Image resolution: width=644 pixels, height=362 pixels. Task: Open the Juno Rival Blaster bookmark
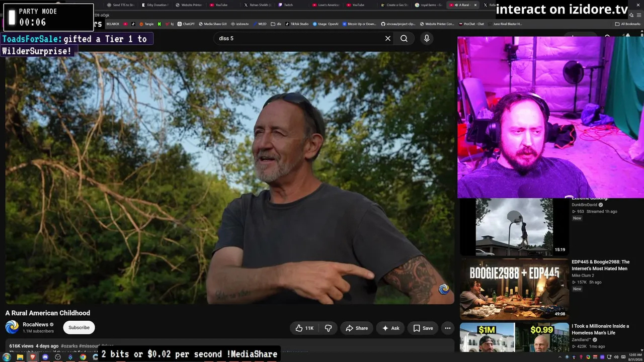point(505,24)
